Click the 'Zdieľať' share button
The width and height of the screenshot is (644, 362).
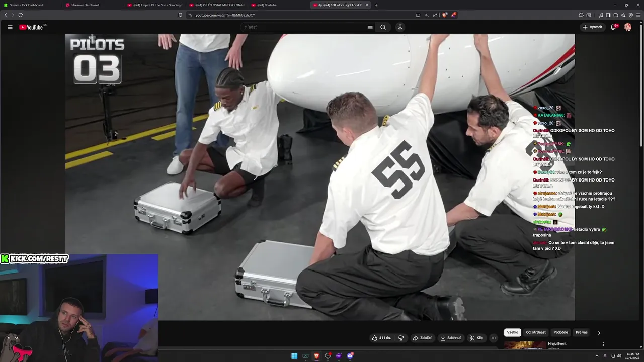click(x=423, y=338)
